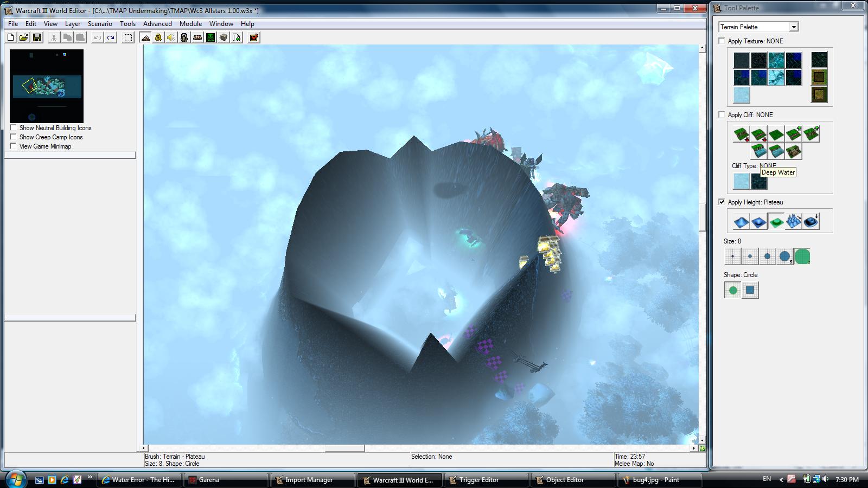Click the viewport horizontal scrollbar thumb
This screenshot has width=868, height=488.
pyautogui.click(x=344, y=448)
